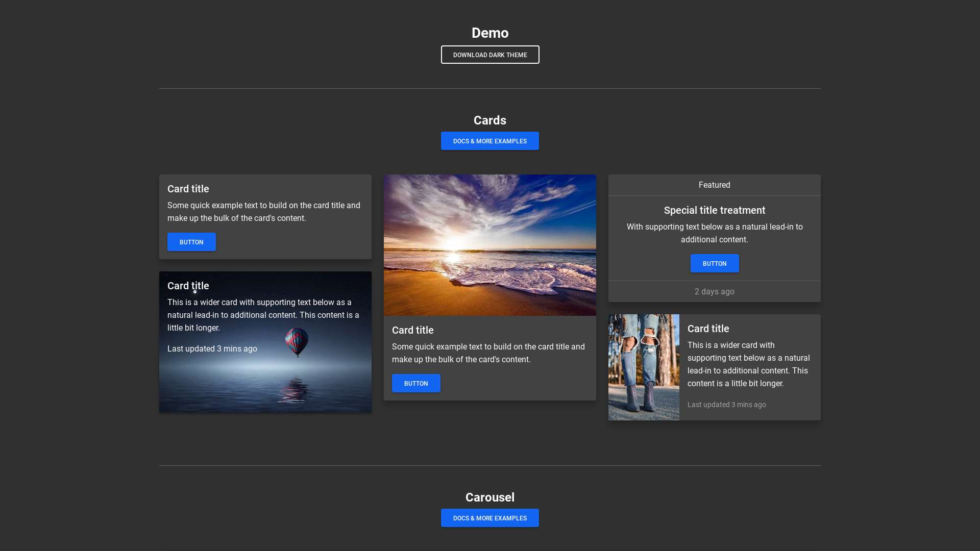Click the ripped jeans photo on the right card

[643, 367]
